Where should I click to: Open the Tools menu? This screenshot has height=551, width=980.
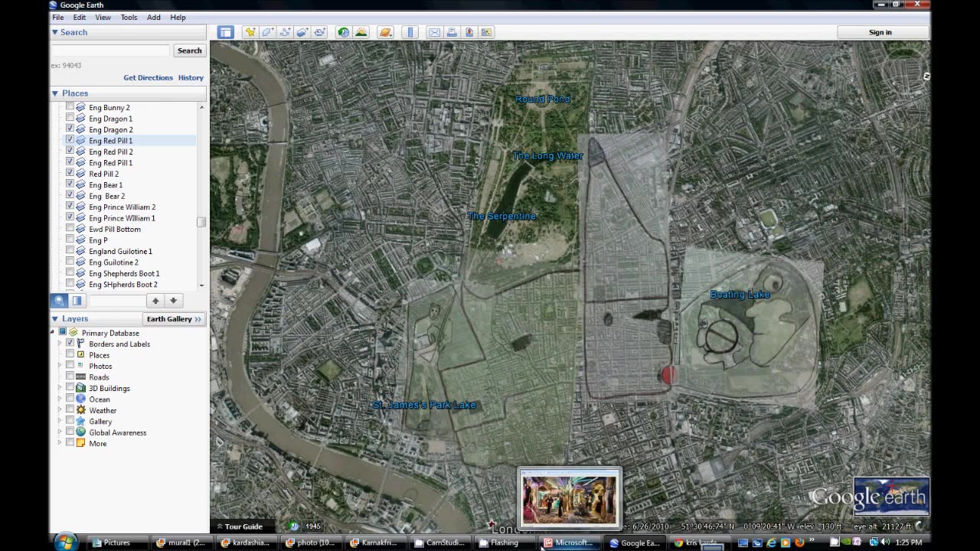coord(129,17)
